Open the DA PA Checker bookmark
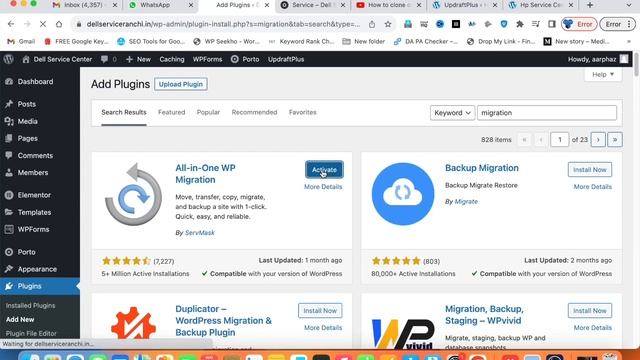 [x=426, y=41]
